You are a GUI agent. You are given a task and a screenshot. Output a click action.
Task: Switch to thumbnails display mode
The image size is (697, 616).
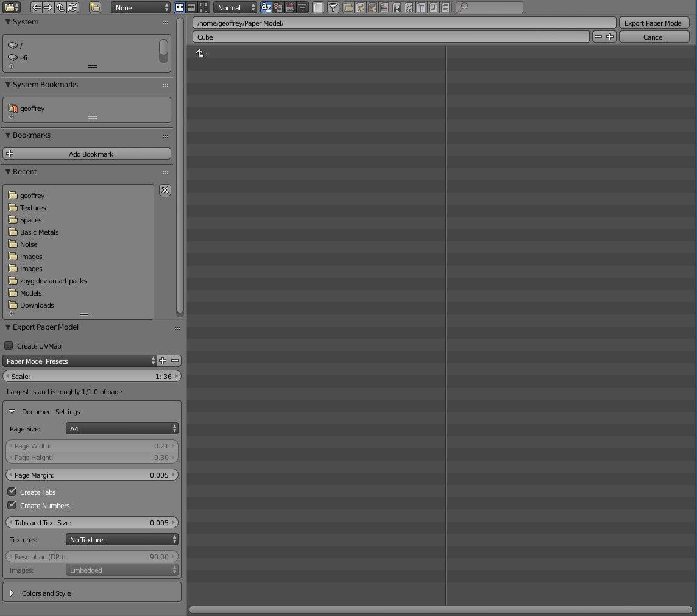pyautogui.click(x=203, y=7)
